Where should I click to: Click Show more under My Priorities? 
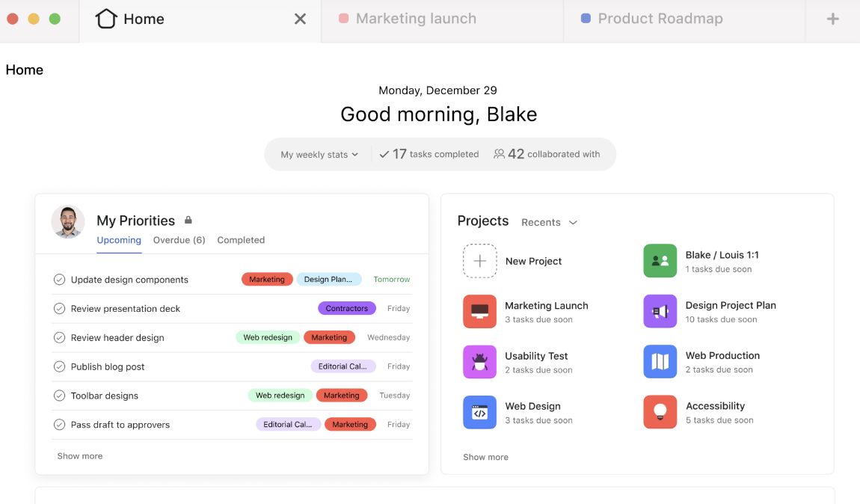point(79,455)
